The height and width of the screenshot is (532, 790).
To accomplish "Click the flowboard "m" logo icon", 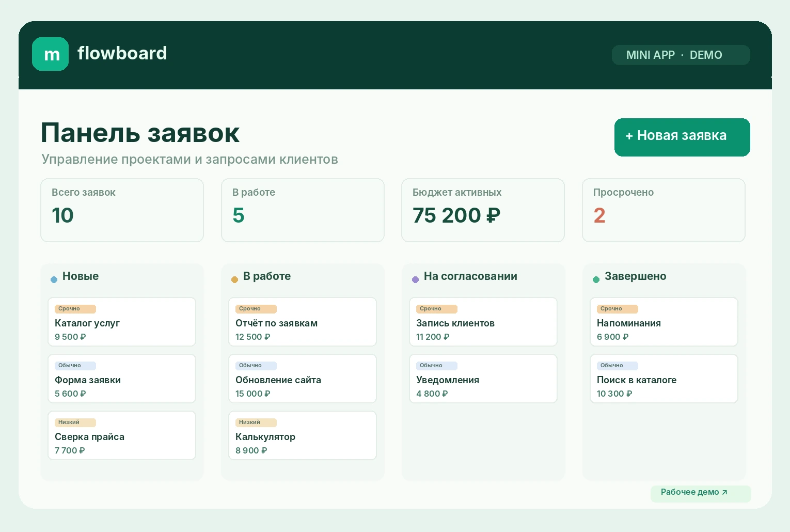I will point(50,54).
